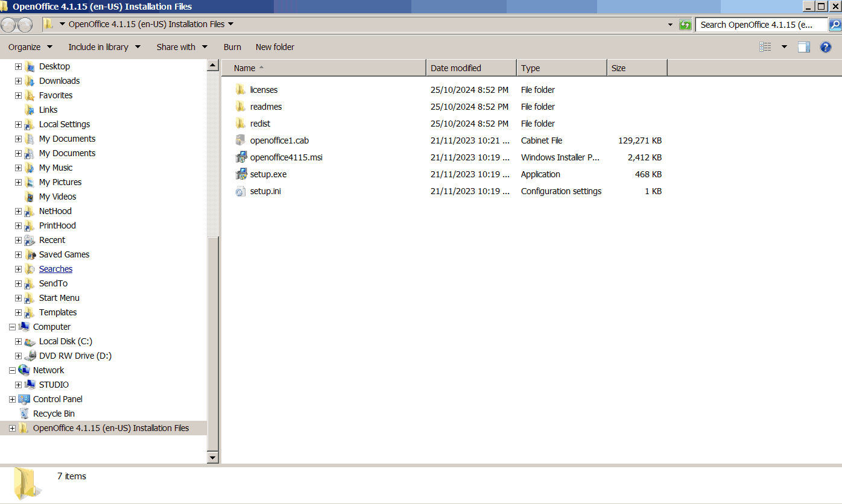842x504 pixels.
Task: Select SendTo in the navigation tree
Action: (53, 283)
